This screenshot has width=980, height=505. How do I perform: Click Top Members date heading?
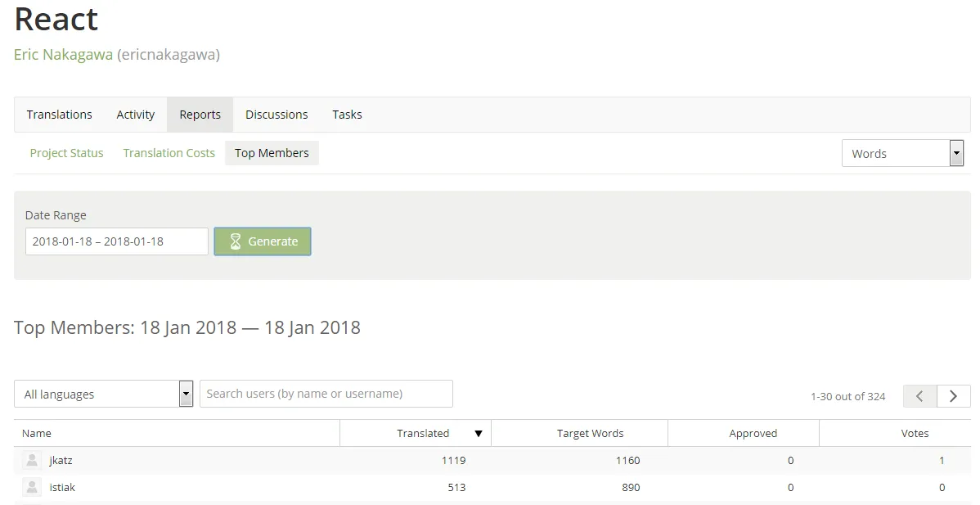187,327
